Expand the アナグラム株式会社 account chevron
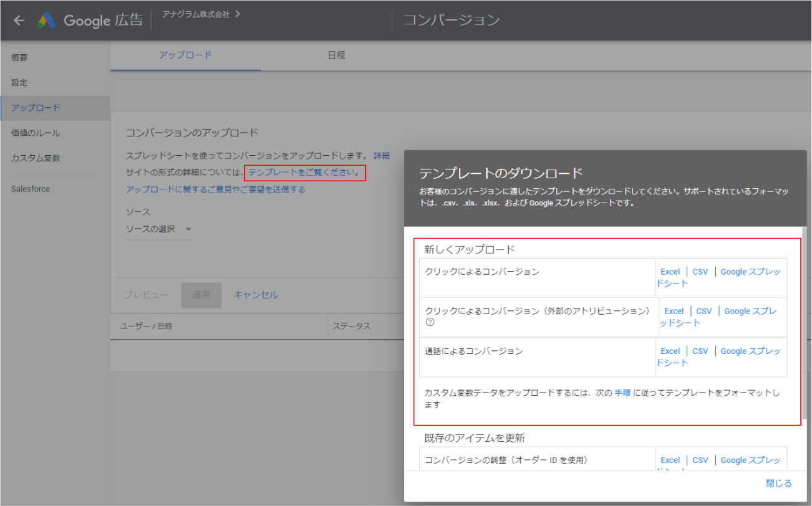This screenshot has width=812, height=506. click(237, 13)
